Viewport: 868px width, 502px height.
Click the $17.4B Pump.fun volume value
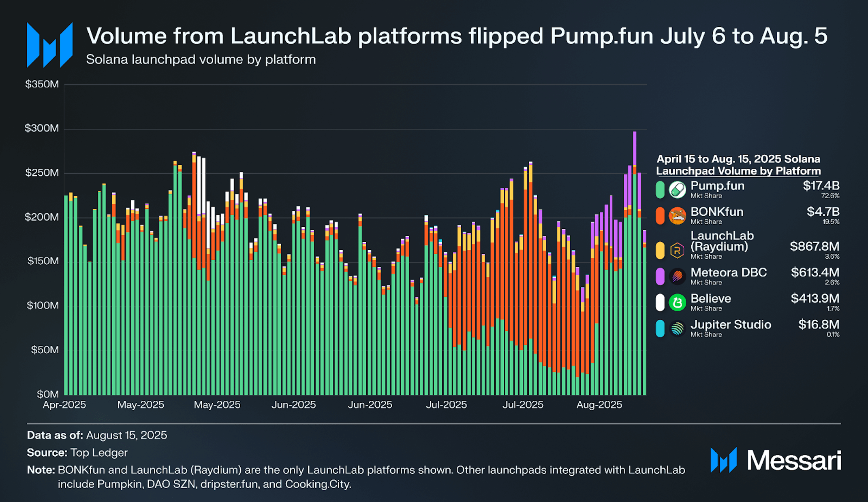coord(821,186)
